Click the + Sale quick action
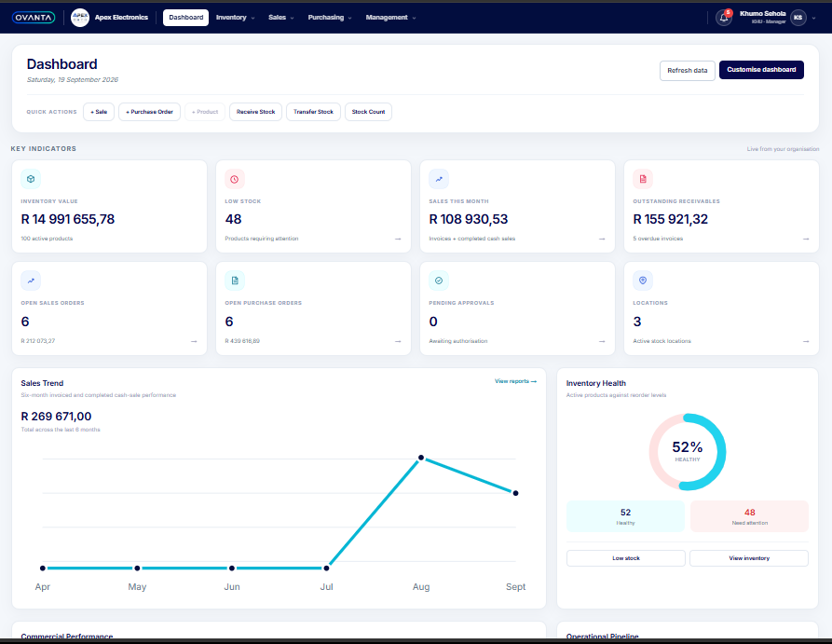 point(99,112)
